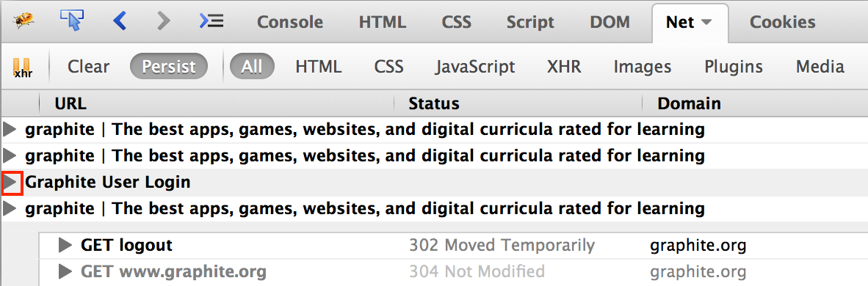Open the Firebug bug icon menu
The width and height of the screenshot is (868, 286).
23,21
